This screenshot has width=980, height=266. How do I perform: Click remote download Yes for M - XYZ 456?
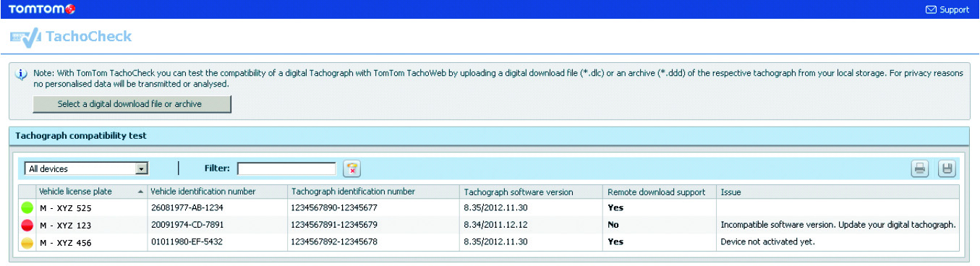615,241
